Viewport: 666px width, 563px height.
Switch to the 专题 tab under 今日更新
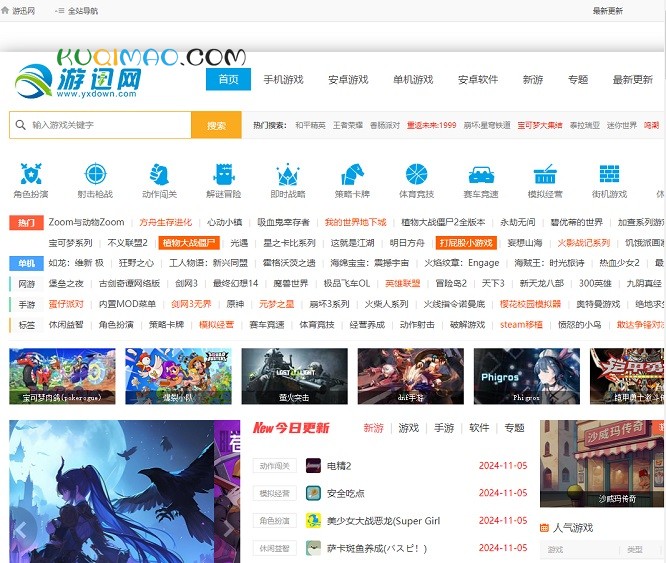pos(514,428)
